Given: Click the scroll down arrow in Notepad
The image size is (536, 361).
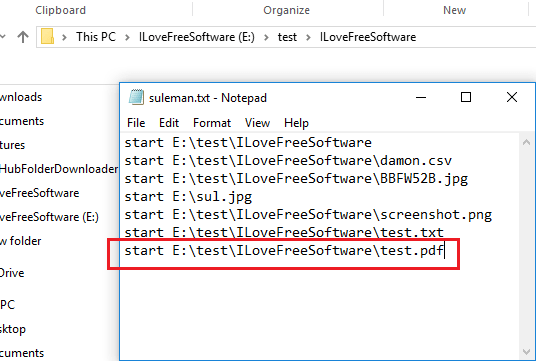Looking at the screenshot, I should point(526,352).
